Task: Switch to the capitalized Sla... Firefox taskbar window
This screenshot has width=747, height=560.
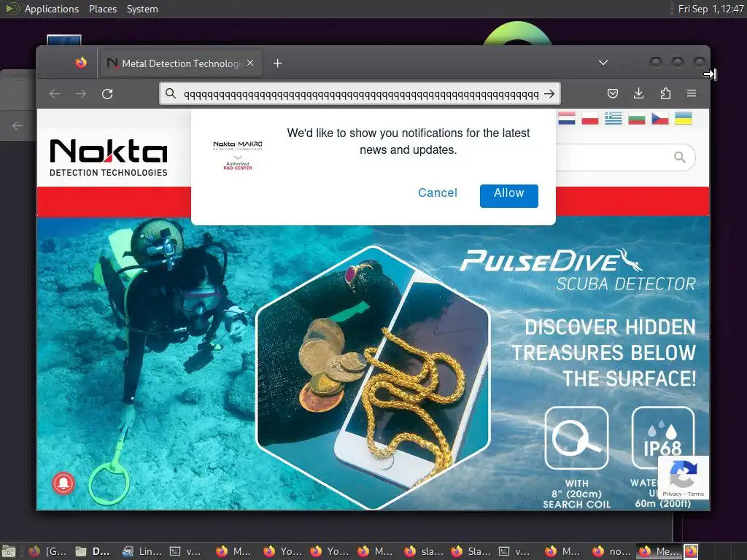Action: tap(471, 551)
